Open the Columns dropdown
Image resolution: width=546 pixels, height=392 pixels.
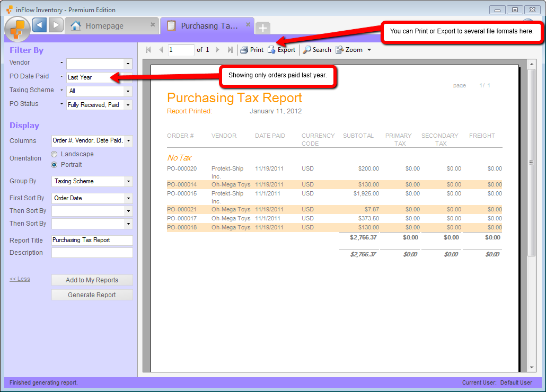tap(128, 141)
